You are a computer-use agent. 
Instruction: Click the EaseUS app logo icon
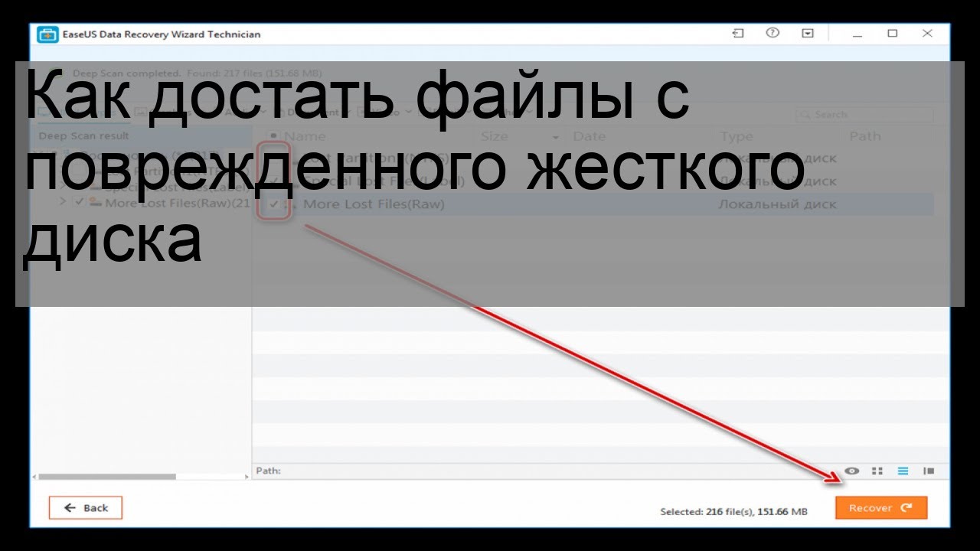pyautogui.click(x=47, y=34)
